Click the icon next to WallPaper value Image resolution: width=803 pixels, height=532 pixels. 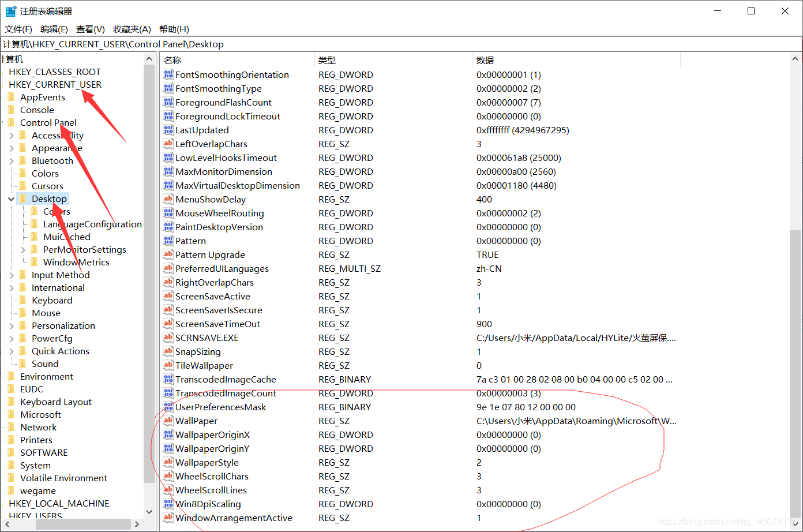(168, 421)
